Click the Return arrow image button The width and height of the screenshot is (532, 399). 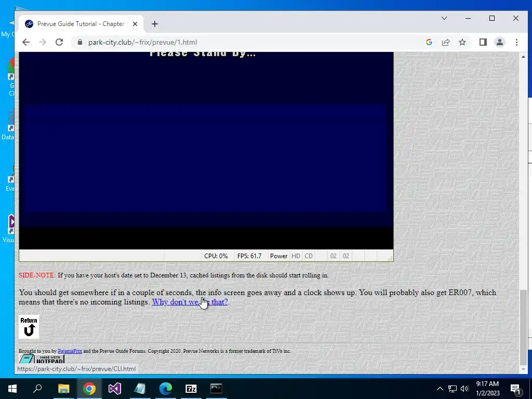[29, 327]
